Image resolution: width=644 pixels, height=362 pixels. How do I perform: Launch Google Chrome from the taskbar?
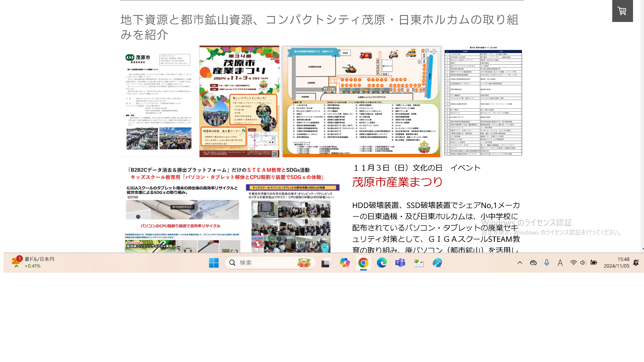(x=363, y=263)
